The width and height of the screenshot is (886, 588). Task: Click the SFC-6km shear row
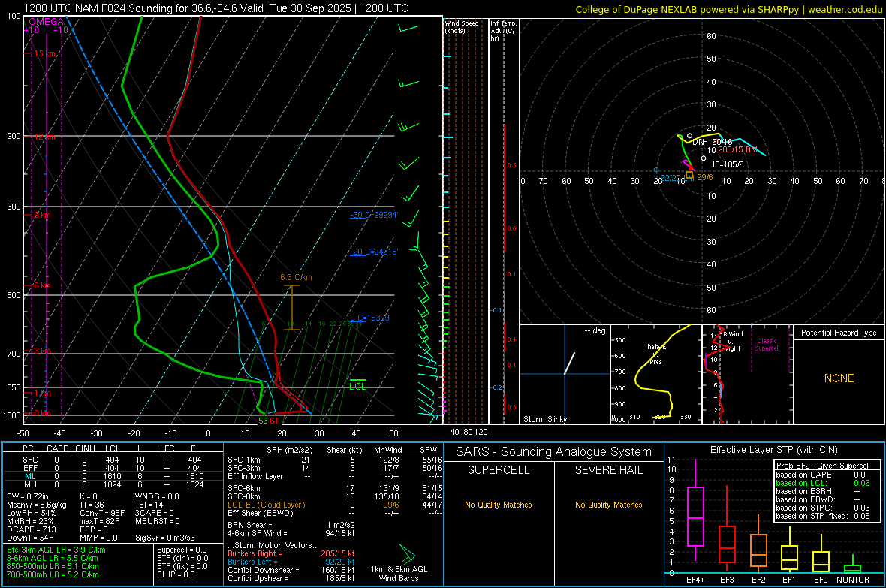[335, 488]
